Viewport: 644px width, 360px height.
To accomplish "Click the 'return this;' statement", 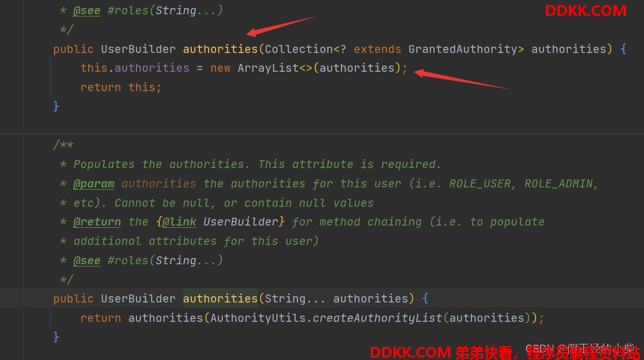I will [x=121, y=87].
